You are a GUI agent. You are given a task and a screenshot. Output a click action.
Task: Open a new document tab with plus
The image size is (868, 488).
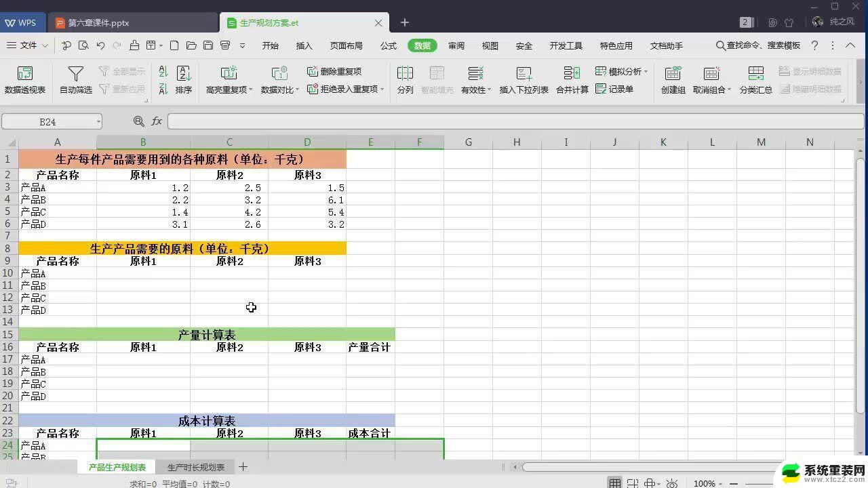point(405,22)
